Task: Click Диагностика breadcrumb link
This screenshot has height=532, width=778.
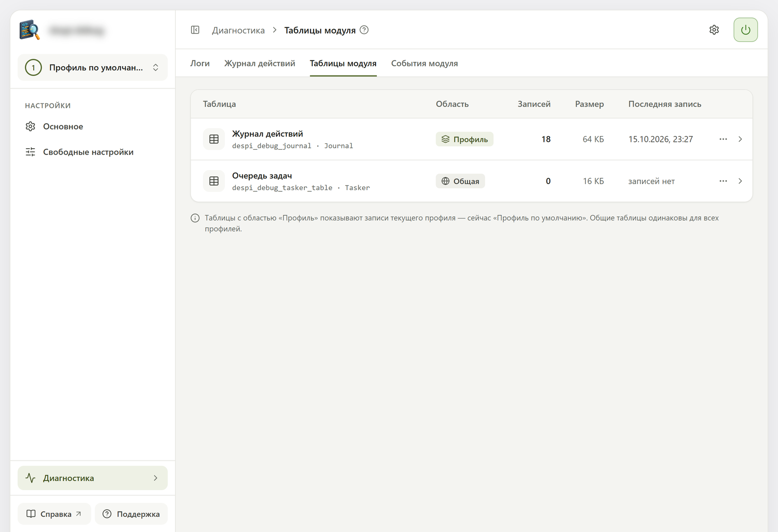Action: click(238, 30)
